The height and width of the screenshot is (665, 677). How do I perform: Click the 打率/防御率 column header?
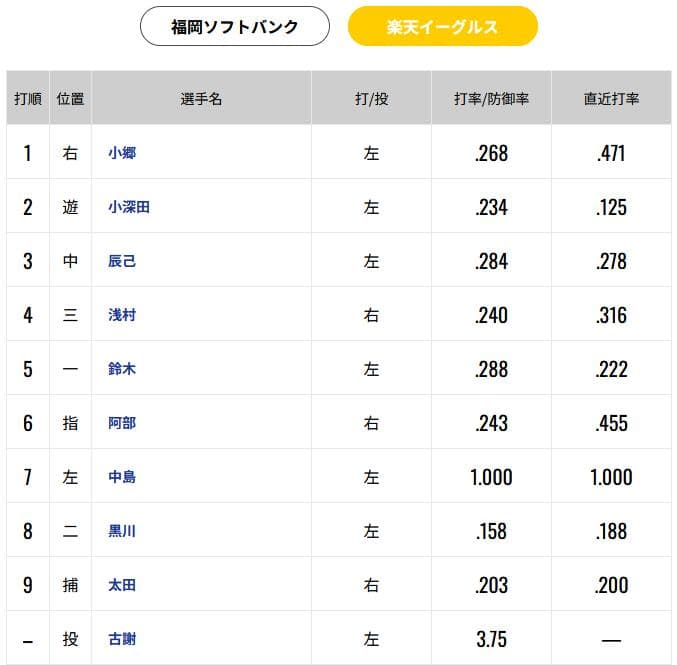point(491,98)
